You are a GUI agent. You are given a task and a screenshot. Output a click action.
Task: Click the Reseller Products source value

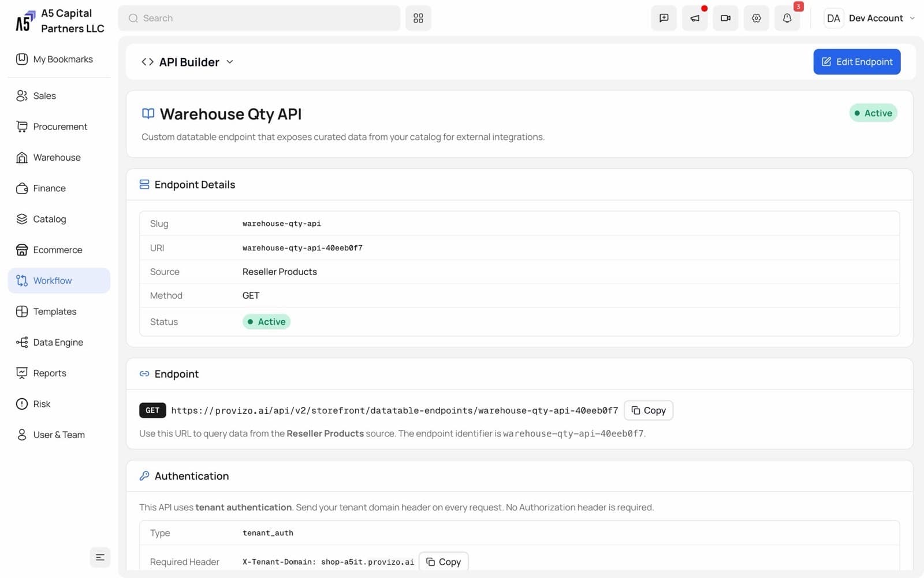(280, 272)
